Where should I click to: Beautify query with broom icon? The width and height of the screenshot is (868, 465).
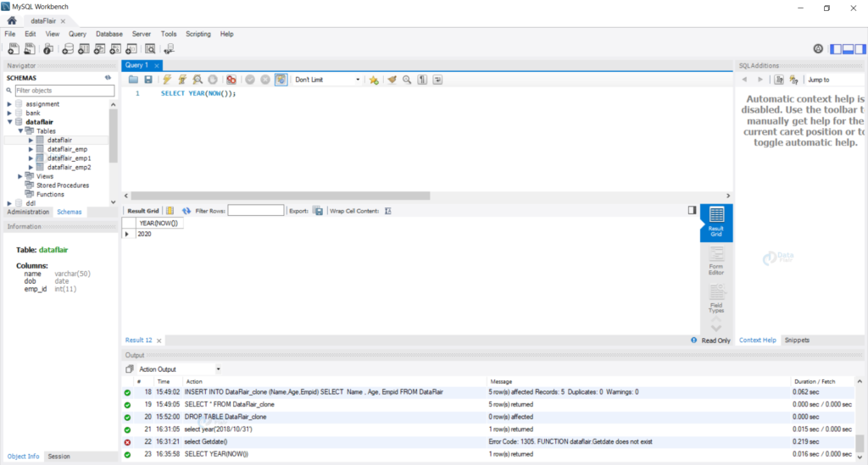point(392,80)
